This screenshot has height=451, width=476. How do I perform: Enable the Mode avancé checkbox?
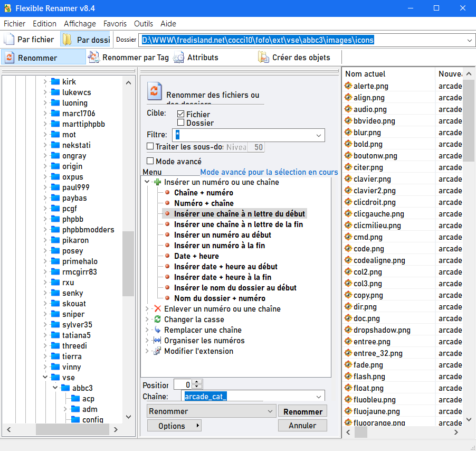click(x=150, y=161)
